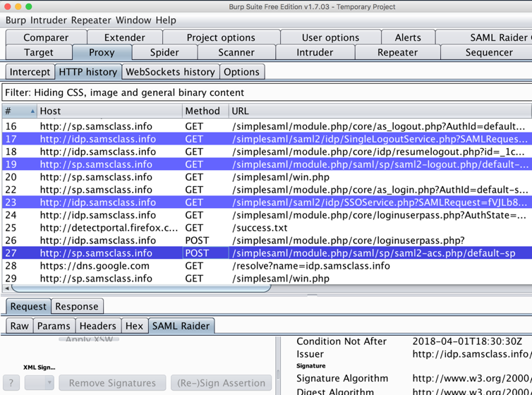Click the (Re-)Sign Assertion button

tap(222, 383)
